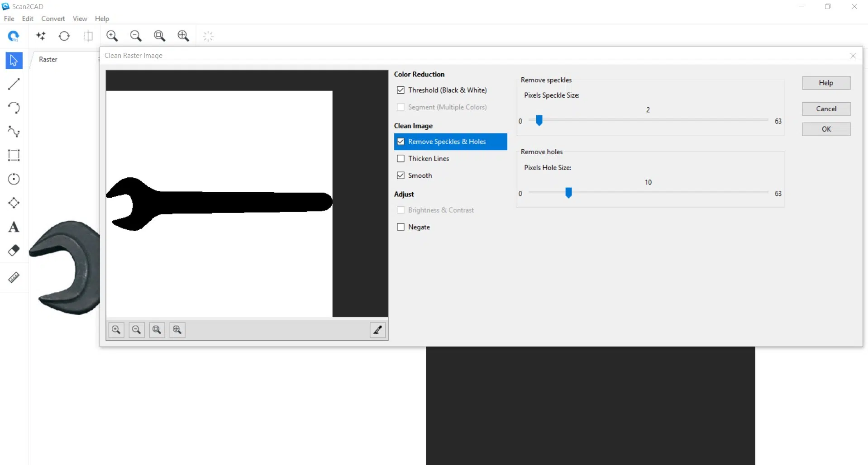Switch to the Raster tab
This screenshot has height=465, width=868.
coord(48,59)
